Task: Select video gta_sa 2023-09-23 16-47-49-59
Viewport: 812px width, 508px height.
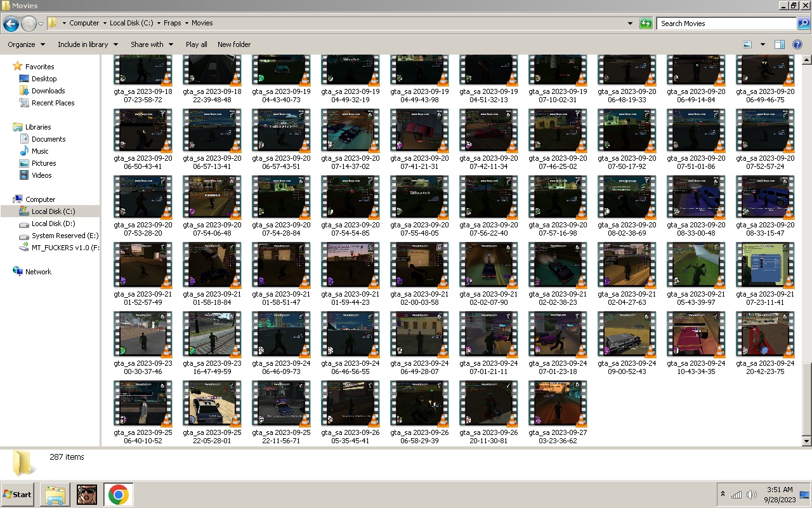Action: (x=212, y=344)
